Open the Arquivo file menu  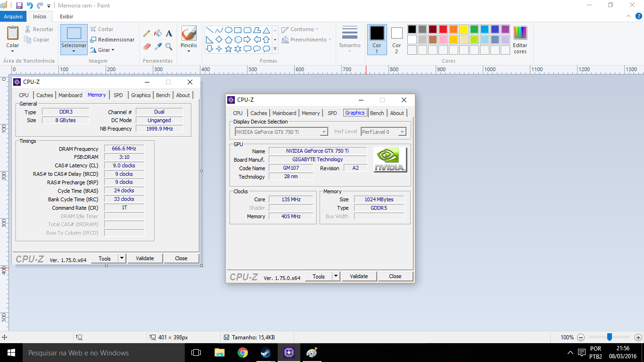coord(13,16)
